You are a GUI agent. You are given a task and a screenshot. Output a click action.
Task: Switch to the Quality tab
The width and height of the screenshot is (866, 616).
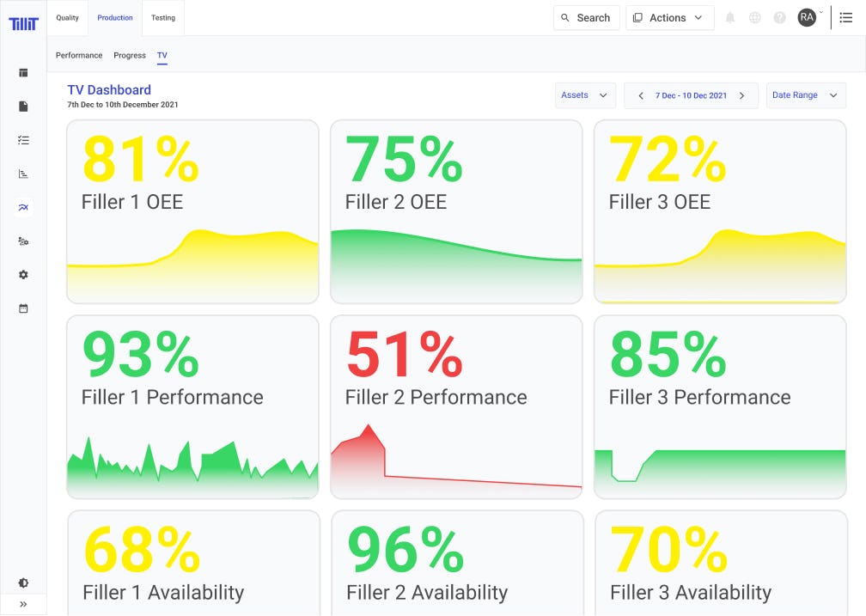point(67,18)
